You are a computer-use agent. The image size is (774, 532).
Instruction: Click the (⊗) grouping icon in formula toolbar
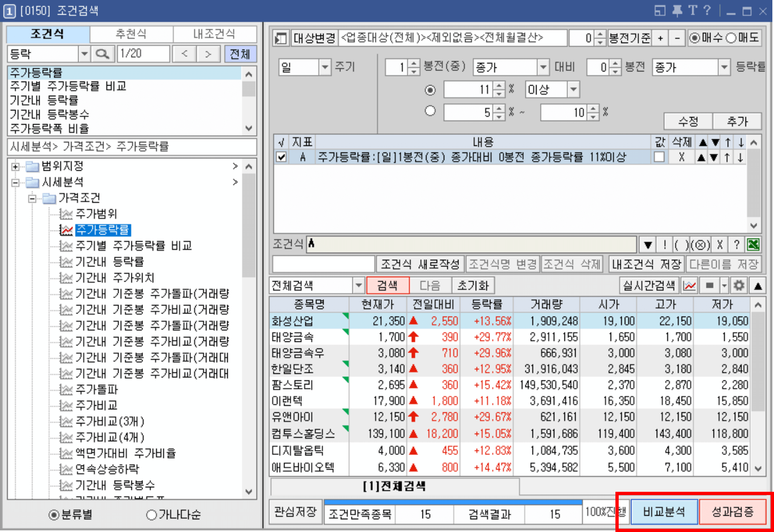(x=701, y=244)
